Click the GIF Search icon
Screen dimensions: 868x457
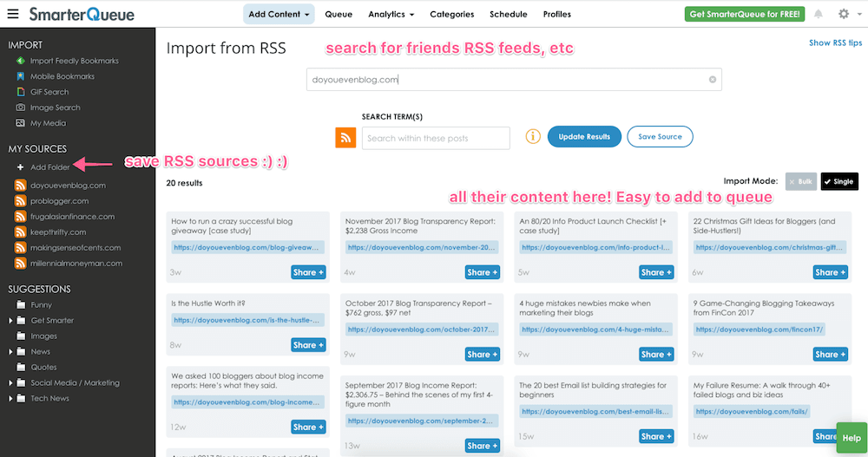pos(21,92)
